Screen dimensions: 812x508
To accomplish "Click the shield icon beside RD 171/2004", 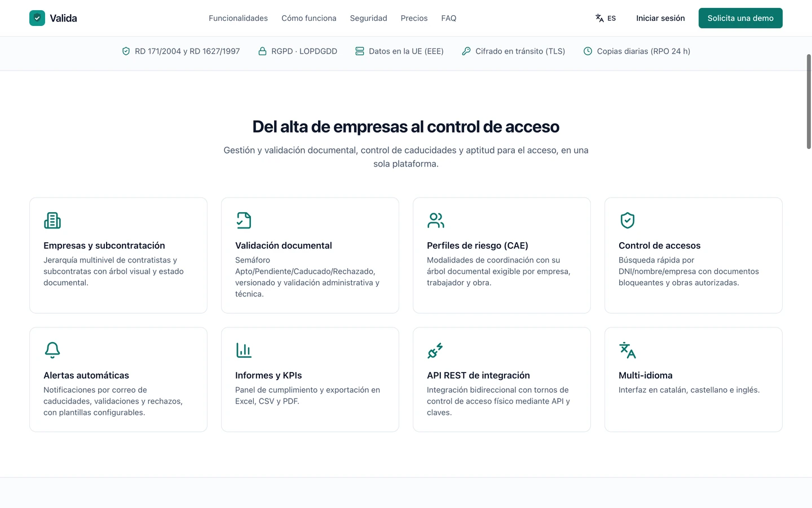I will pyautogui.click(x=126, y=51).
